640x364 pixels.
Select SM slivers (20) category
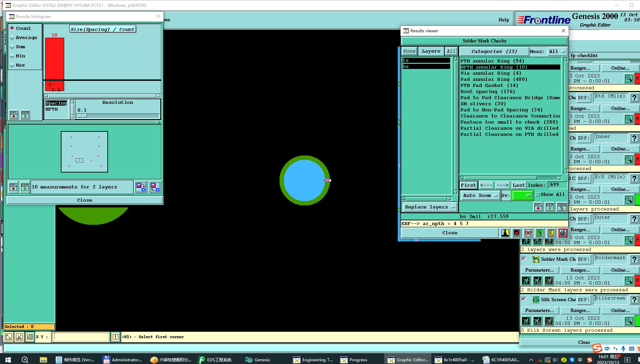tap(510, 104)
